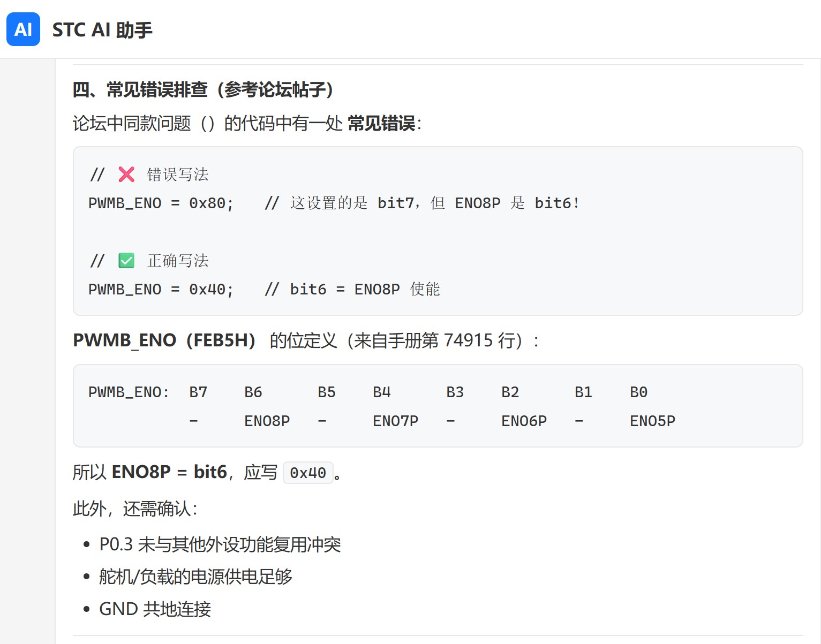Click the line 此外，还需确认：

[135, 509]
